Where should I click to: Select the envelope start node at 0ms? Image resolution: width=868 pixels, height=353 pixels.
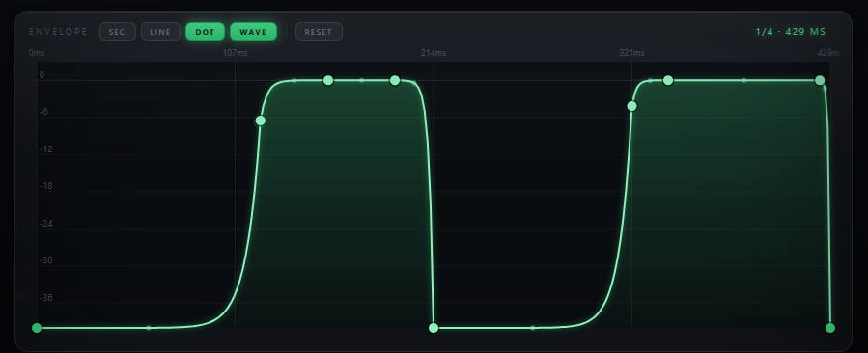tap(37, 328)
